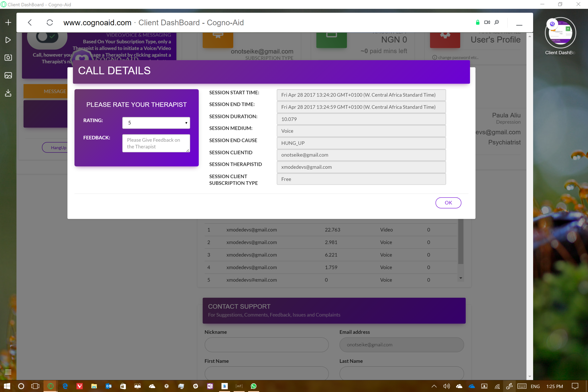Click the green security lock icon

(478, 22)
